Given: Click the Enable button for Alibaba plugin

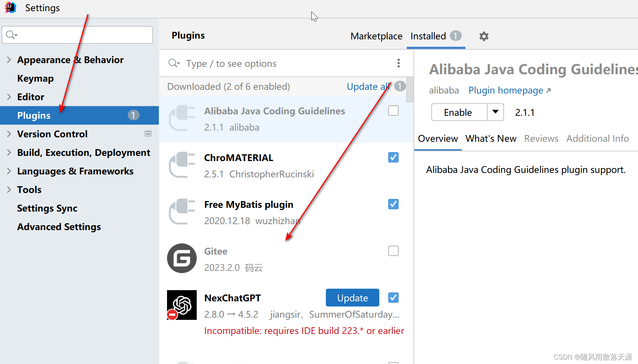Looking at the screenshot, I should pos(459,112).
